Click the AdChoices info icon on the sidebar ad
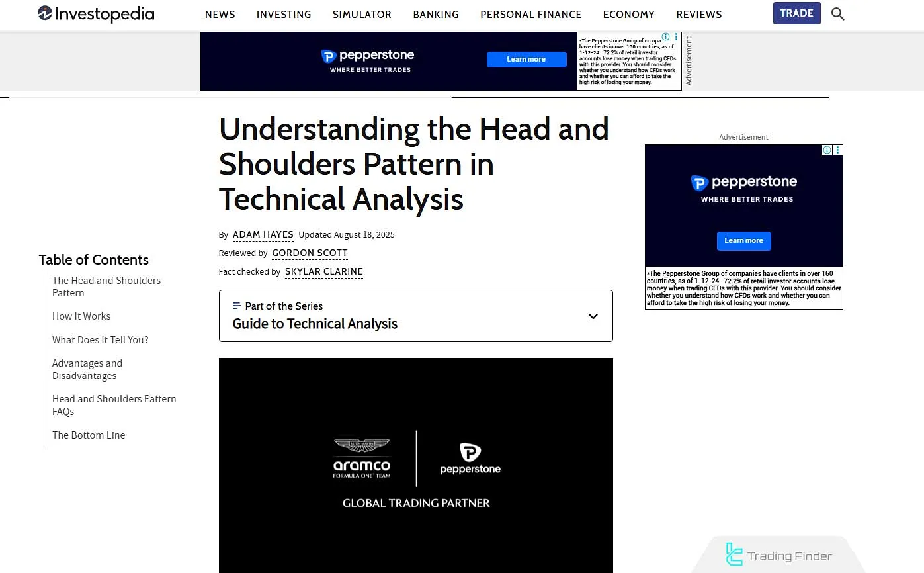Image resolution: width=924 pixels, height=573 pixels. click(x=827, y=150)
